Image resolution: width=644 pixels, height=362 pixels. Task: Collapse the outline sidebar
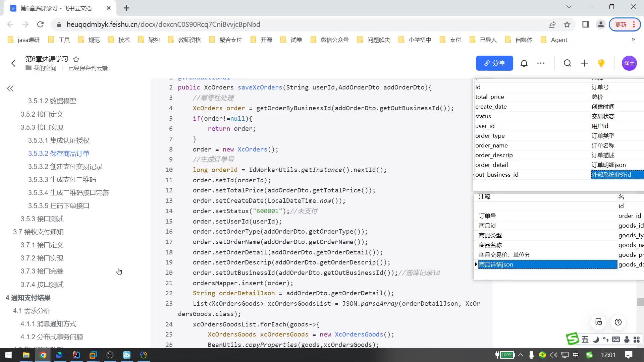10,88
